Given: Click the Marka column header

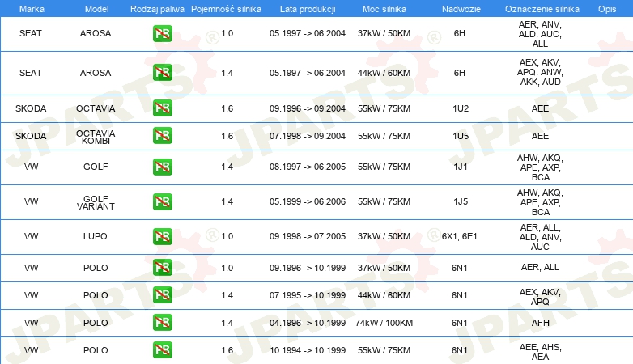Looking at the screenshot, I should pos(32,9).
